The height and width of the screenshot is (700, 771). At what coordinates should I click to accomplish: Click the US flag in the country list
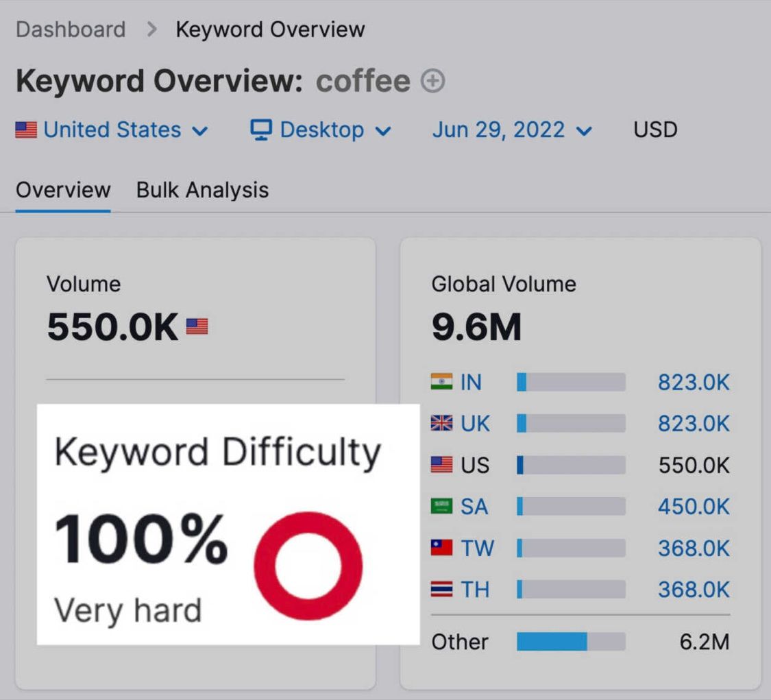coord(442,465)
